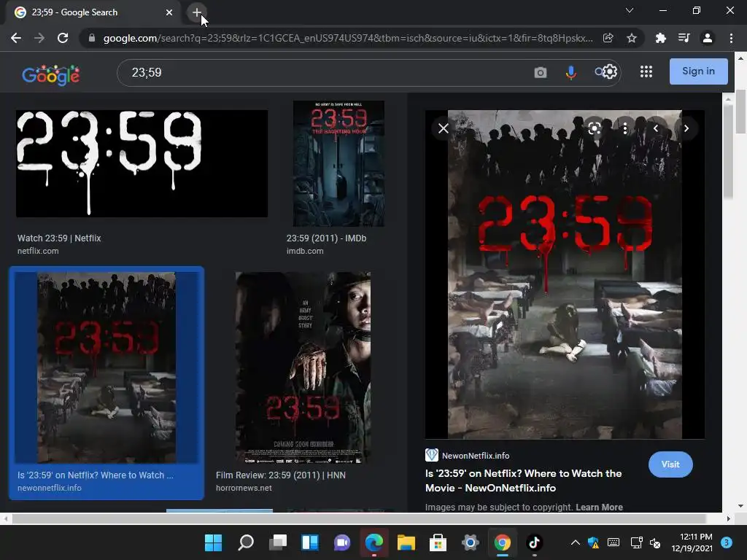Open Chrome three-dot menu
Viewport: 747px width, 560px height.
pyautogui.click(x=731, y=38)
